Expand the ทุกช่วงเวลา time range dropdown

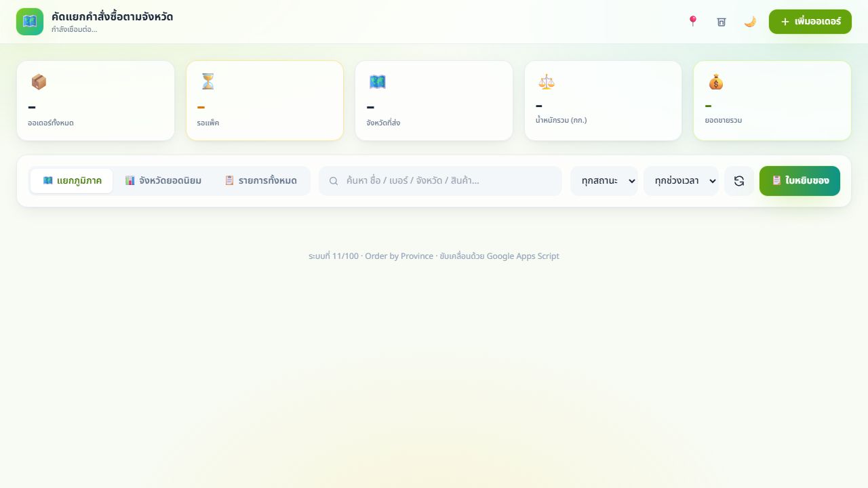681,181
